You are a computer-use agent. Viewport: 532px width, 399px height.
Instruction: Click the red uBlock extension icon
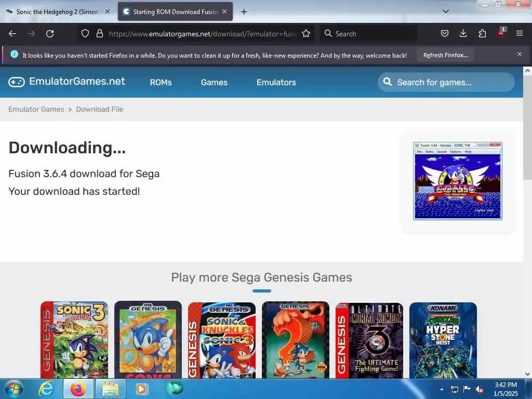pyautogui.click(x=501, y=33)
